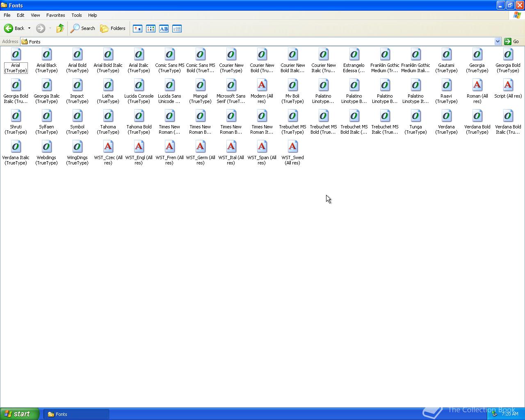
Task: Open the View menu
Action: 35,15
